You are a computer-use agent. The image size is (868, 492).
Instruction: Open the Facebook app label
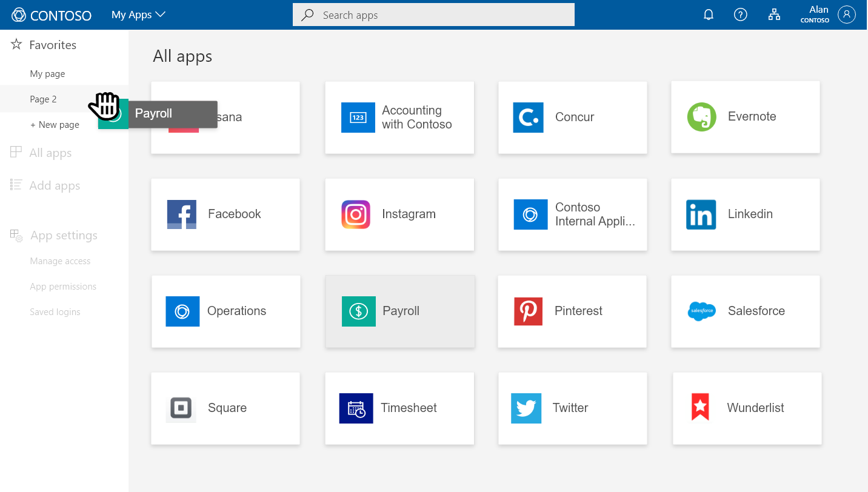click(234, 213)
